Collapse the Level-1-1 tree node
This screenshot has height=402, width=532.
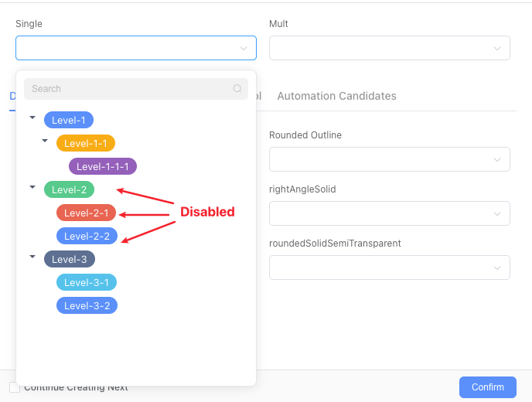coord(45,141)
